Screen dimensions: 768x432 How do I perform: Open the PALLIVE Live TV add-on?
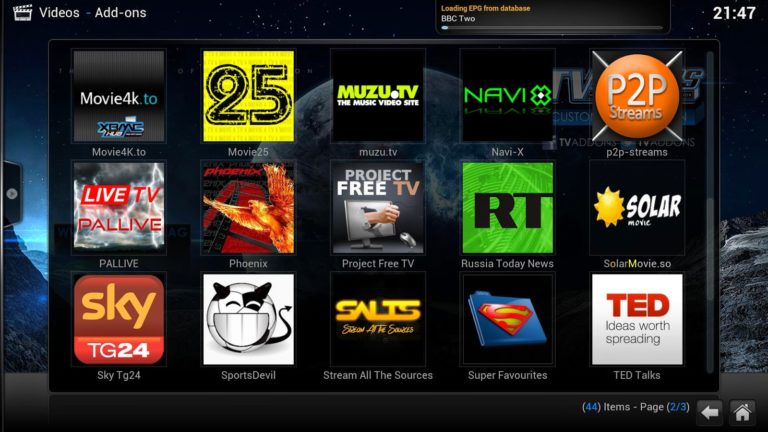[119, 208]
